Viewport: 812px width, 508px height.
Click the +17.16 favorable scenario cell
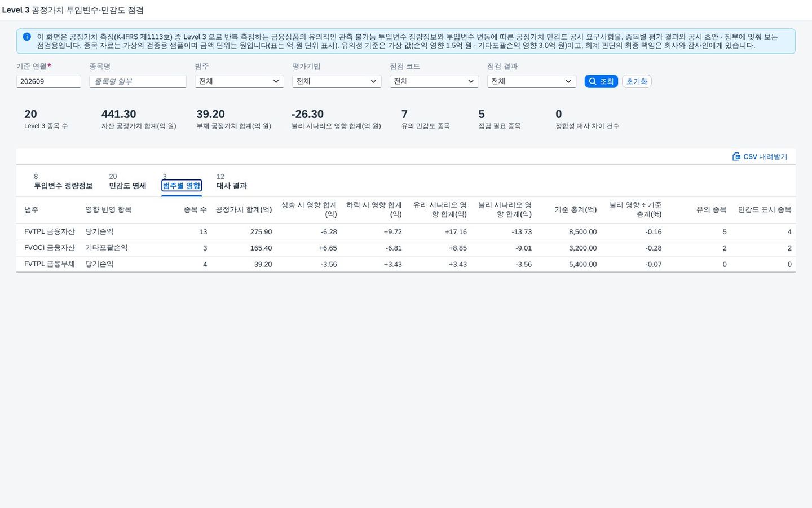[456, 232]
